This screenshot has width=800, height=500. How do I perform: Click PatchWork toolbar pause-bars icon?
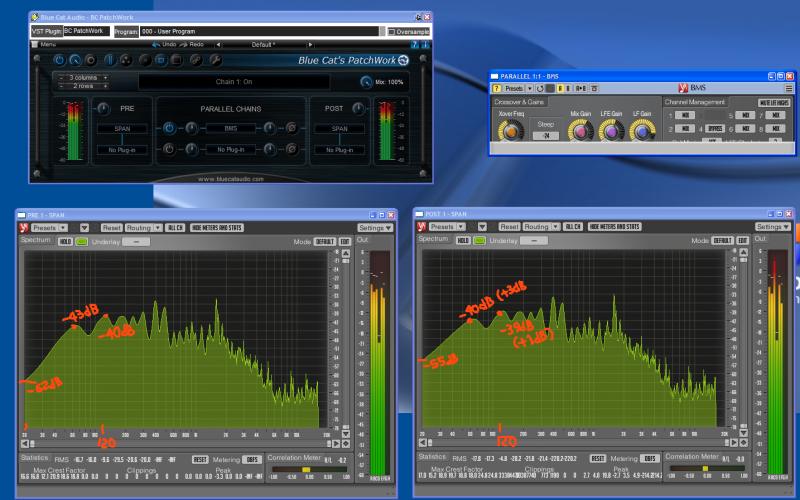point(110,60)
